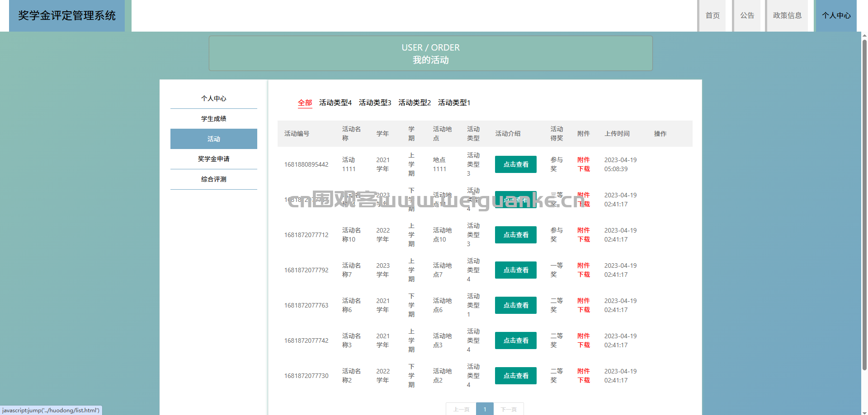Image resolution: width=868 pixels, height=415 pixels.
Task: Open the 个人中心 top navigation item
Action: (x=836, y=15)
